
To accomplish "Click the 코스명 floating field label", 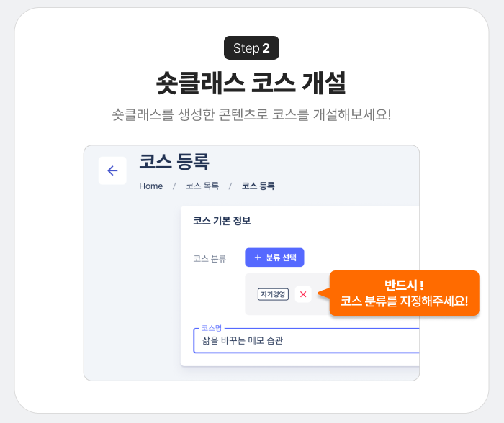I will pyautogui.click(x=212, y=328).
